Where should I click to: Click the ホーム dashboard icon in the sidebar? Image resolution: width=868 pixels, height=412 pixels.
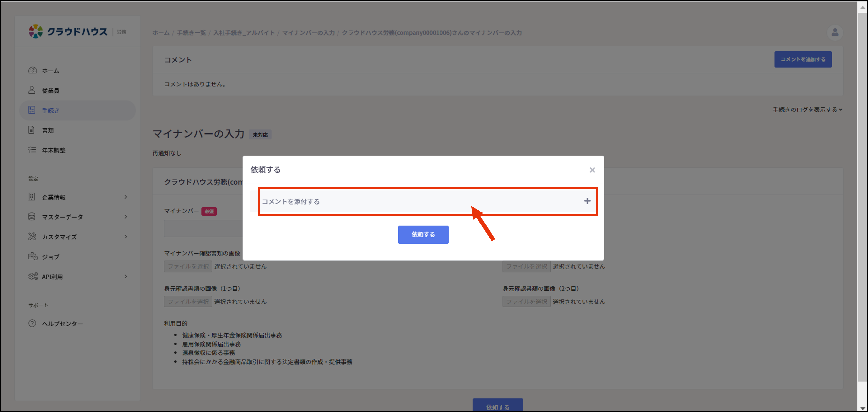32,71
